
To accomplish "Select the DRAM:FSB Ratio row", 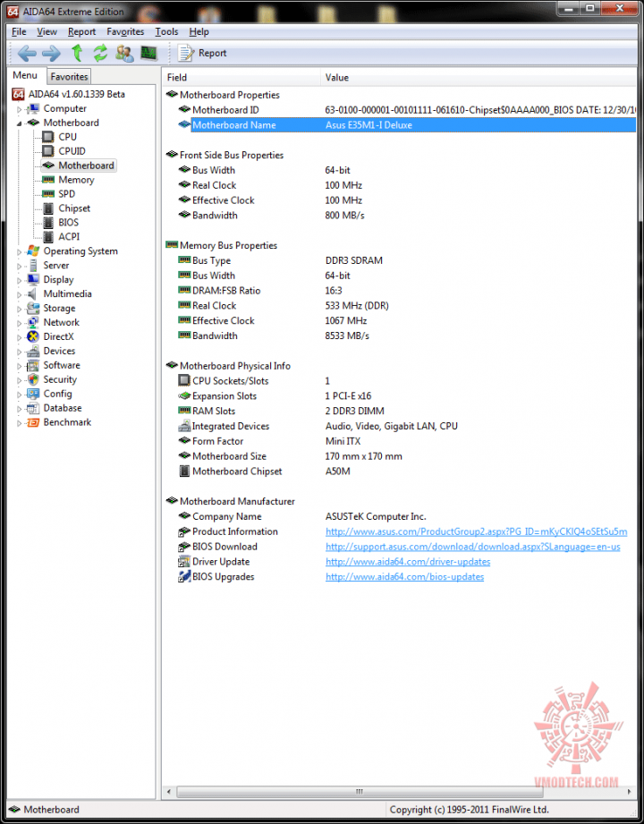I will coord(407,291).
